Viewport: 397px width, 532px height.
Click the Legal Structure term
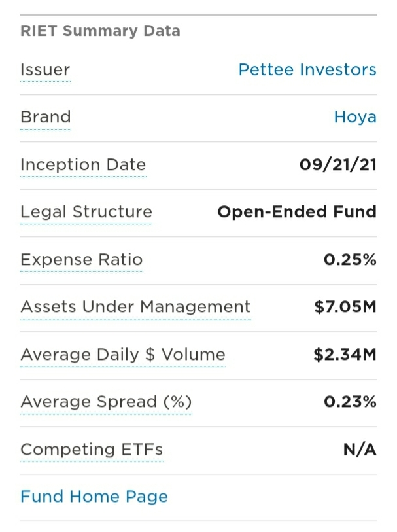[86, 212]
